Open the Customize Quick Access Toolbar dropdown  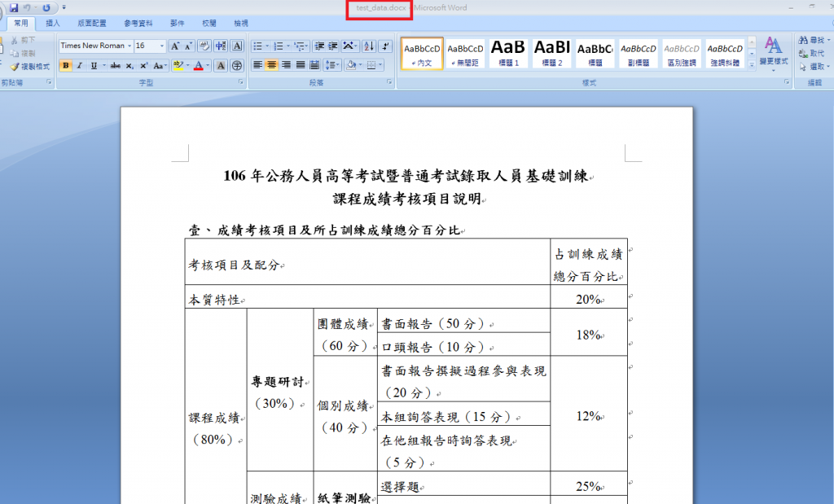click(x=64, y=7)
